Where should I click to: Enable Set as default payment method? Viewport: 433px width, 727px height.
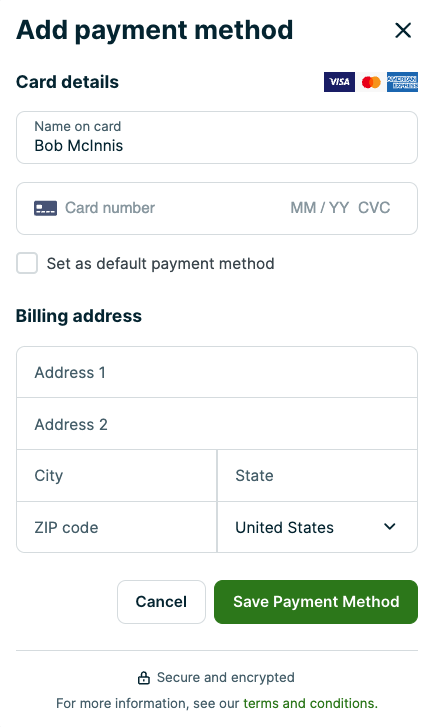tap(27, 263)
